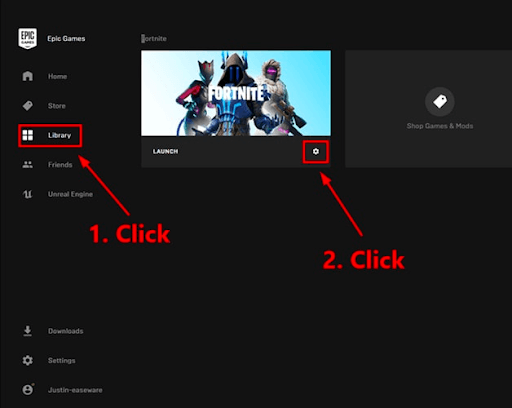
Task: Go to the Home page
Action: coord(57,76)
